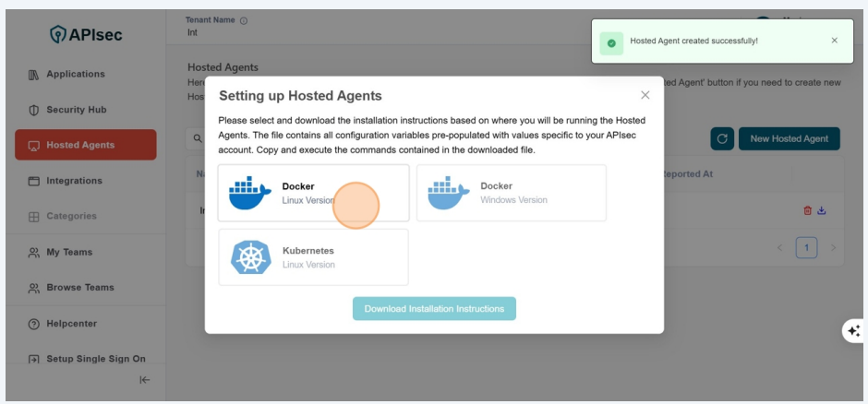
Task: Click Download Installation Instructions button
Action: (434, 308)
